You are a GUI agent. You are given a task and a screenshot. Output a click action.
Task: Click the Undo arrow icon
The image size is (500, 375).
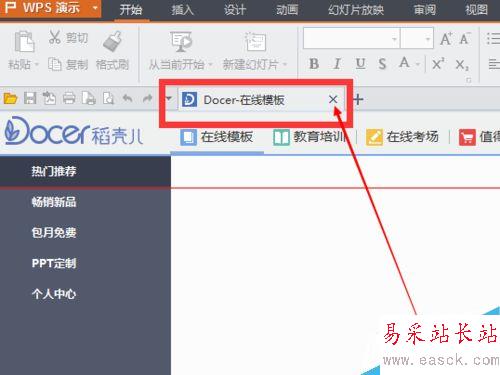pyautogui.click(x=127, y=98)
